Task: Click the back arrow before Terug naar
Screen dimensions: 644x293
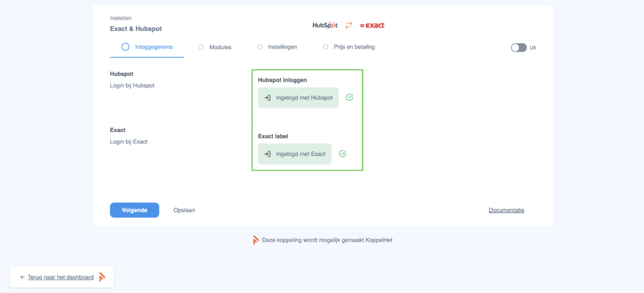Action: tap(23, 277)
